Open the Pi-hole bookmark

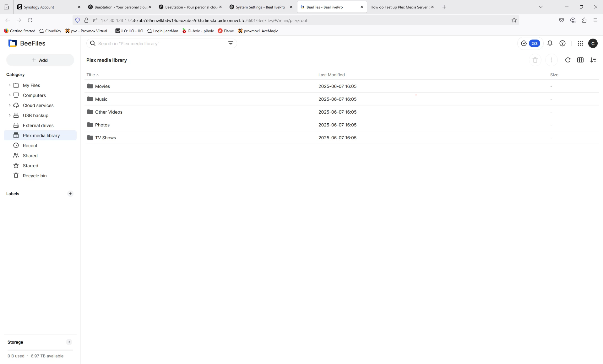198,31
